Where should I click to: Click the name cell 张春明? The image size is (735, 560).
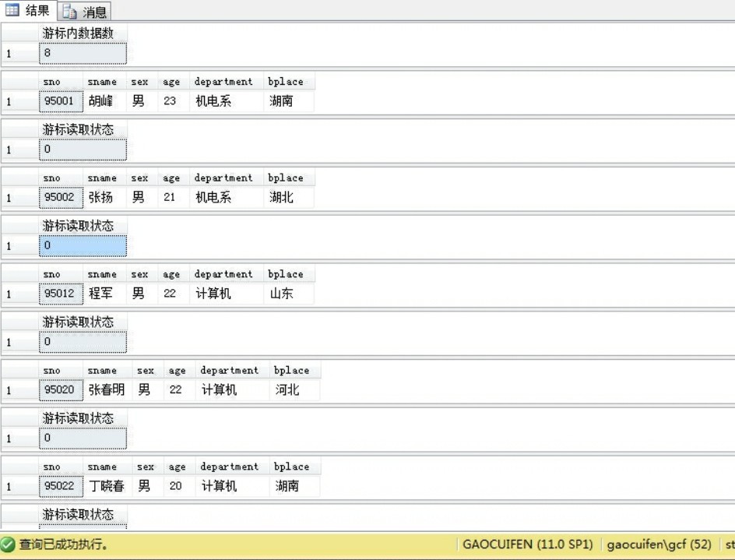pyautogui.click(x=107, y=389)
